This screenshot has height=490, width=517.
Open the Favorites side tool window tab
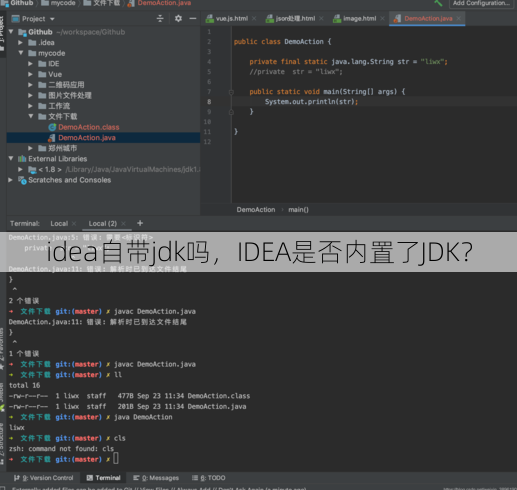[x=2, y=348]
